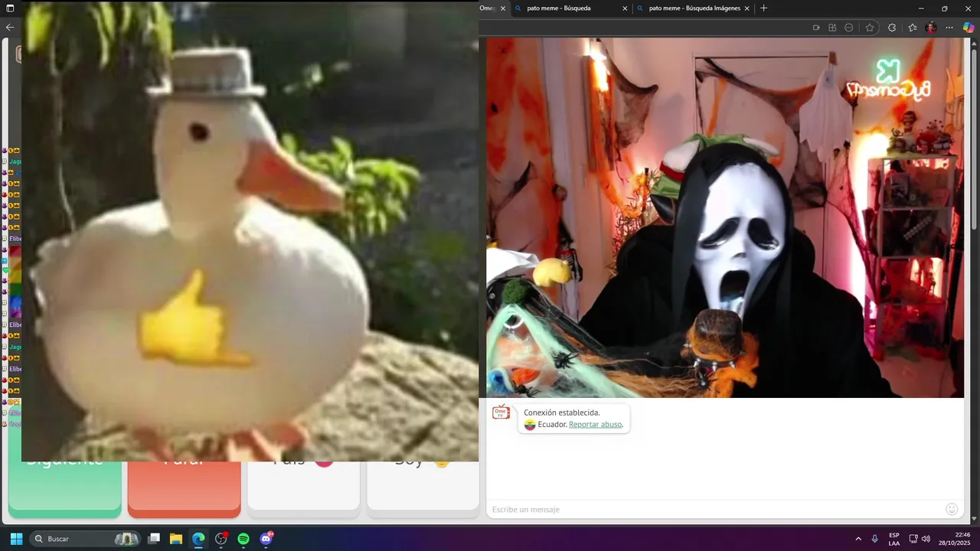The width and height of the screenshot is (980, 551).
Task: Open the favorites list icon
Action: [913, 28]
